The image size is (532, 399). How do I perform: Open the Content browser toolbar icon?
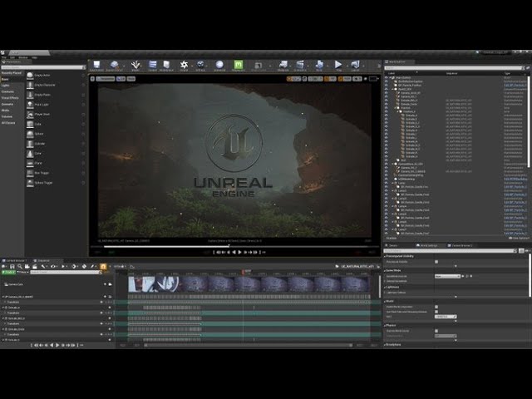click(153, 64)
